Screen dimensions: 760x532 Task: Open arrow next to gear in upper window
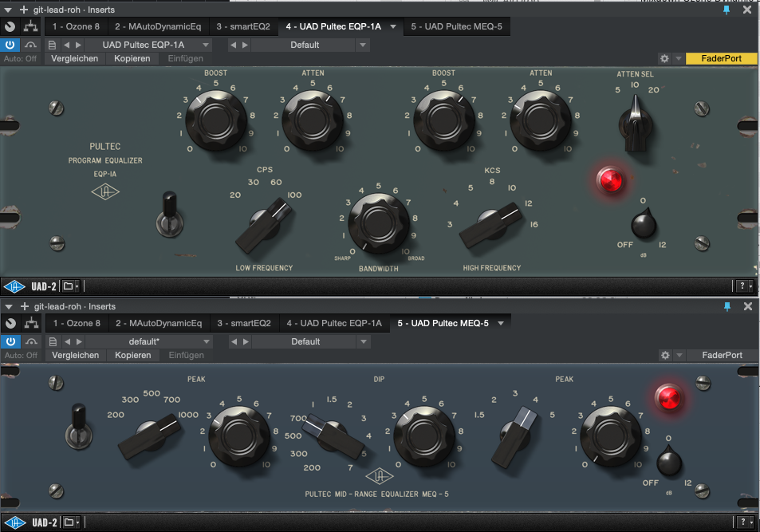[679, 58]
